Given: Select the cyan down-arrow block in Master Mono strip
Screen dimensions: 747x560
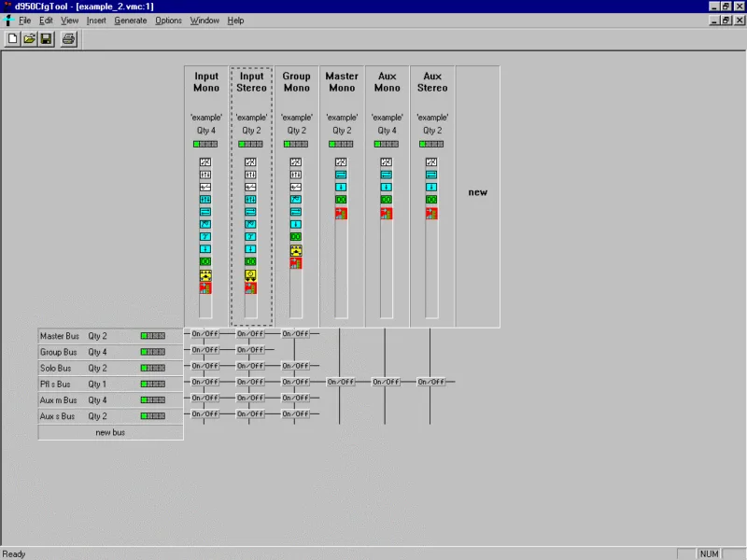Looking at the screenshot, I should point(341,188).
